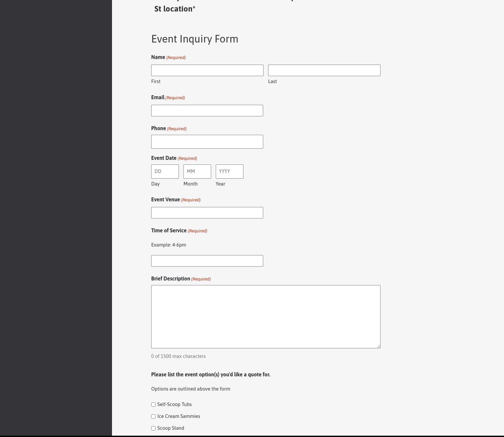Screen dimensions: 504x437
Task: Click the Phone number field
Action: click(207, 142)
